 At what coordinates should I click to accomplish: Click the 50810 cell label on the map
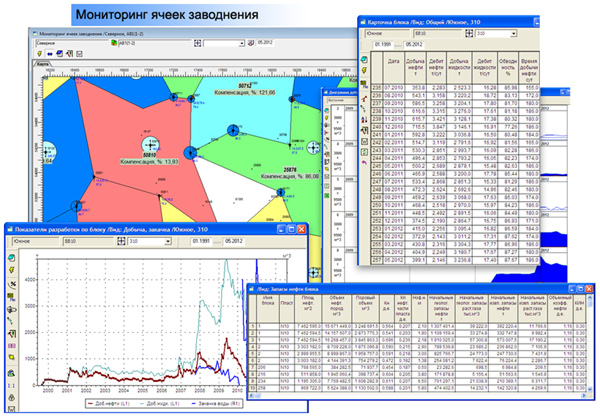tap(149, 155)
